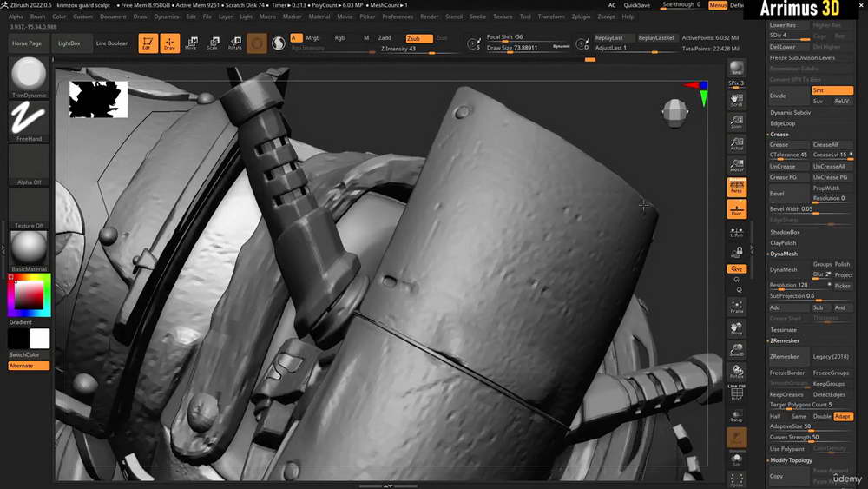The image size is (868, 489).
Task: Click the Actual size icon
Action: (x=736, y=143)
